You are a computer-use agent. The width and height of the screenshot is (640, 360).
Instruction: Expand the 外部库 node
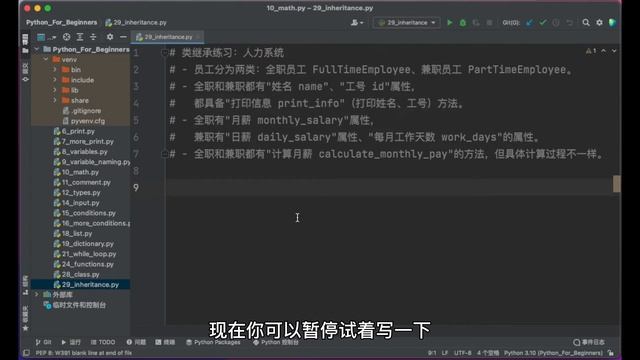point(37,294)
